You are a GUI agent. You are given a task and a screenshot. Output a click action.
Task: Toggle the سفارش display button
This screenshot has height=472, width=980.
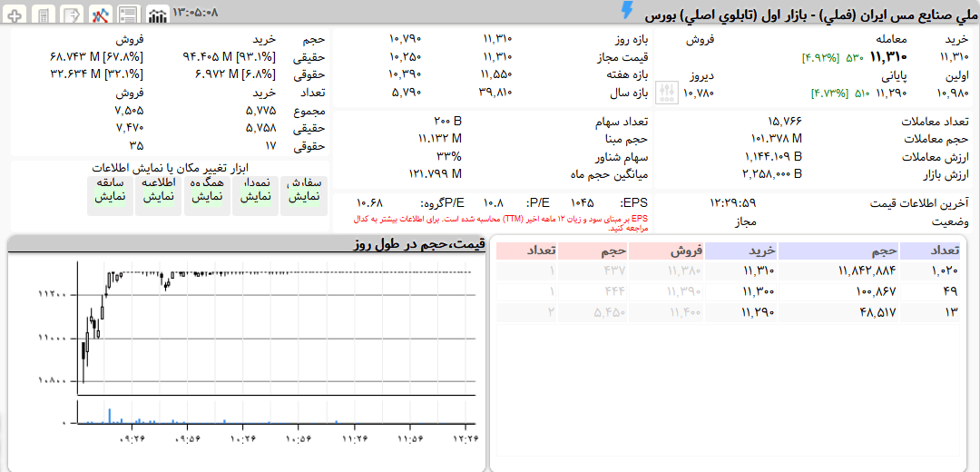tap(304, 196)
